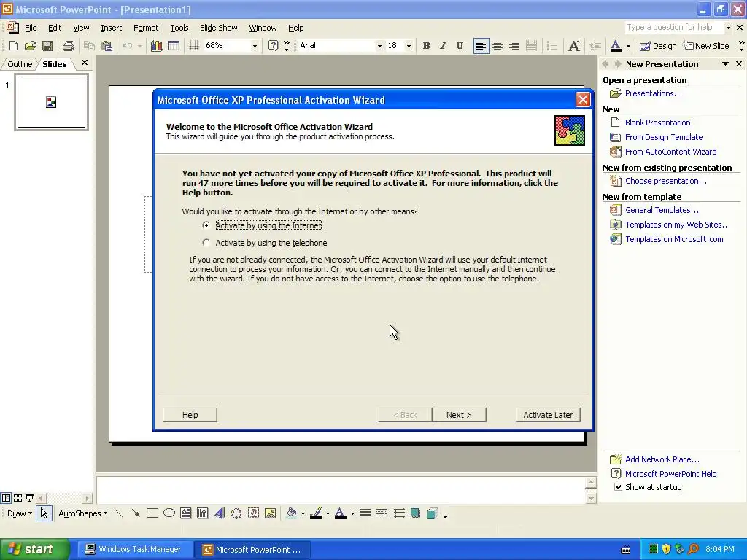This screenshot has width=747, height=560.
Task: Open the Blank Presentation link
Action: coord(657,122)
